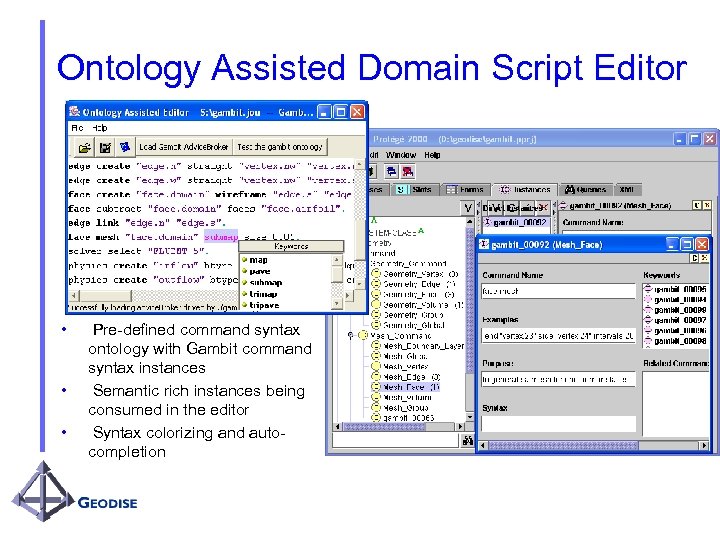
Task: Click the class tree scroll down arrow
Action: (x=470, y=417)
